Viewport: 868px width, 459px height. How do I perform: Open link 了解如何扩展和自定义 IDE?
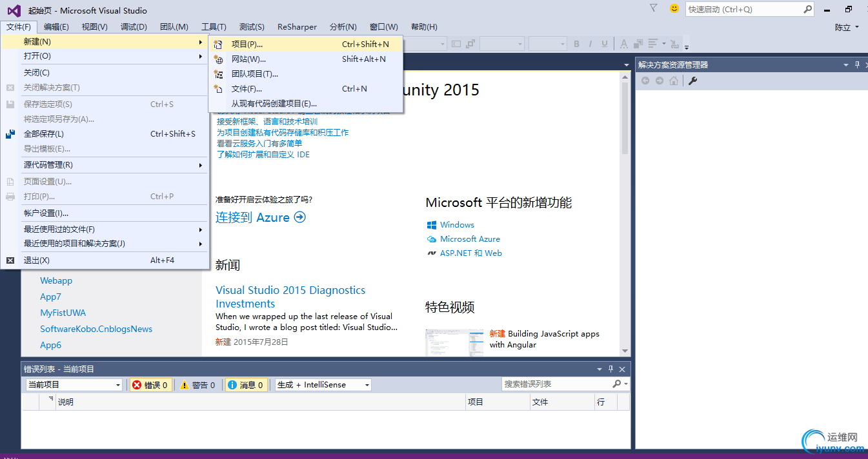pyautogui.click(x=263, y=154)
